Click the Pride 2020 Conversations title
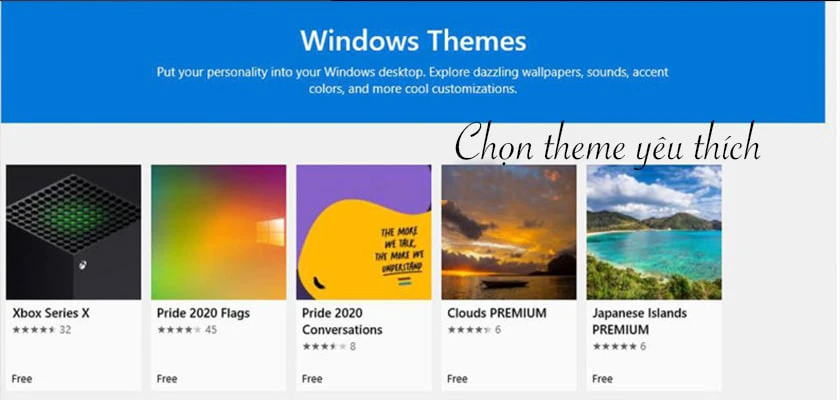Image resolution: width=840 pixels, height=400 pixels. coord(342,321)
